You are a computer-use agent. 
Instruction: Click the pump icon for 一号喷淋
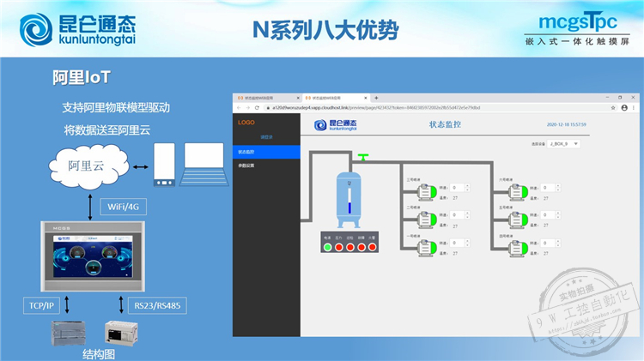(425, 248)
